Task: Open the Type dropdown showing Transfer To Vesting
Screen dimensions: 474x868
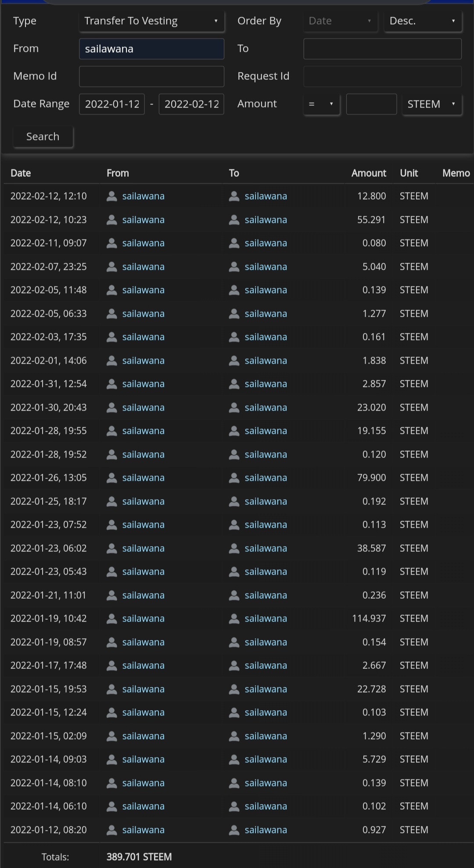Action: pyautogui.click(x=151, y=21)
